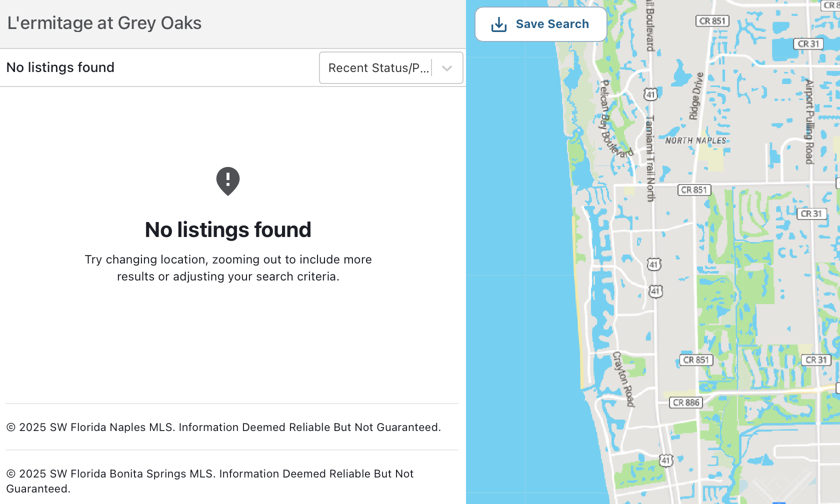This screenshot has height=504, width=840.
Task: Select the Airport Pulling Road map label
Action: click(809, 122)
